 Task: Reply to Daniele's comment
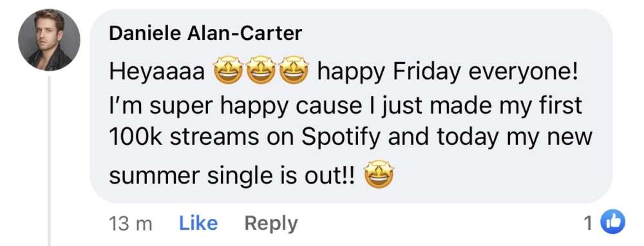pyautogui.click(x=271, y=224)
